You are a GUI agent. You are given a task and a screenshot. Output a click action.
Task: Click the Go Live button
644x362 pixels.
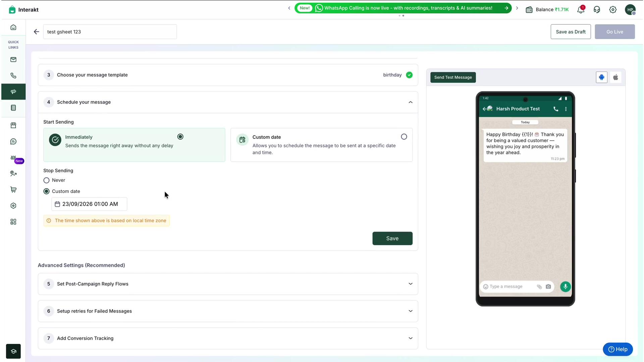[x=614, y=32]
